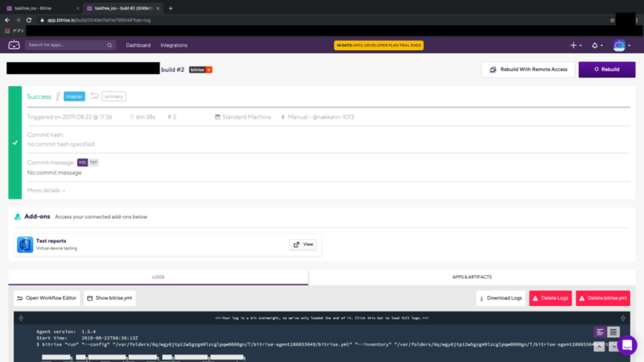
Task: Close the taskfree_ios build #2 tab
Action: click(158, 8)
